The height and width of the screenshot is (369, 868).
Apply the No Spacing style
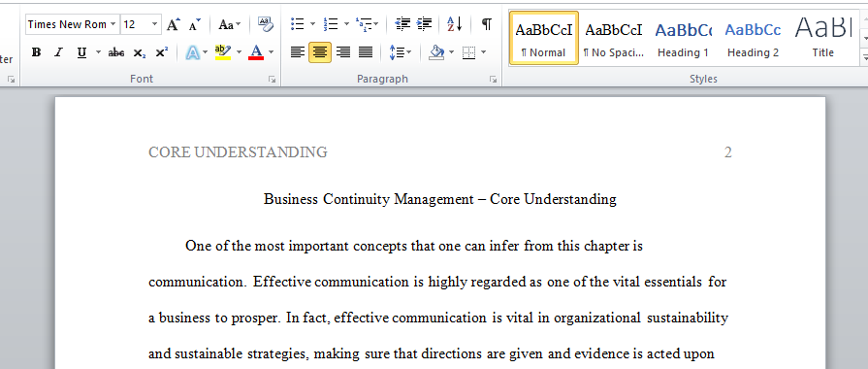tap(613, 38)
